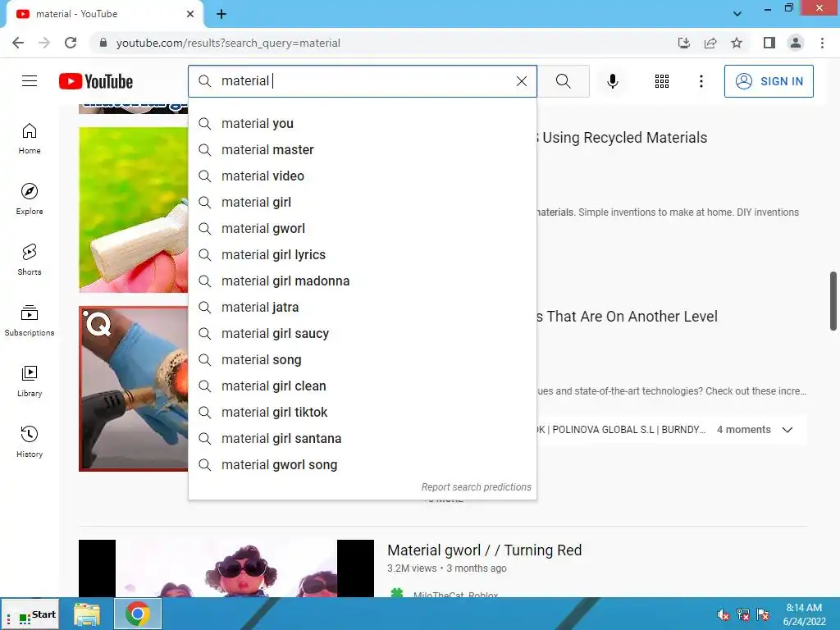This screenshot has height=630, width=840.
Task: Open Library in sidebar
Action: [30, 381]
